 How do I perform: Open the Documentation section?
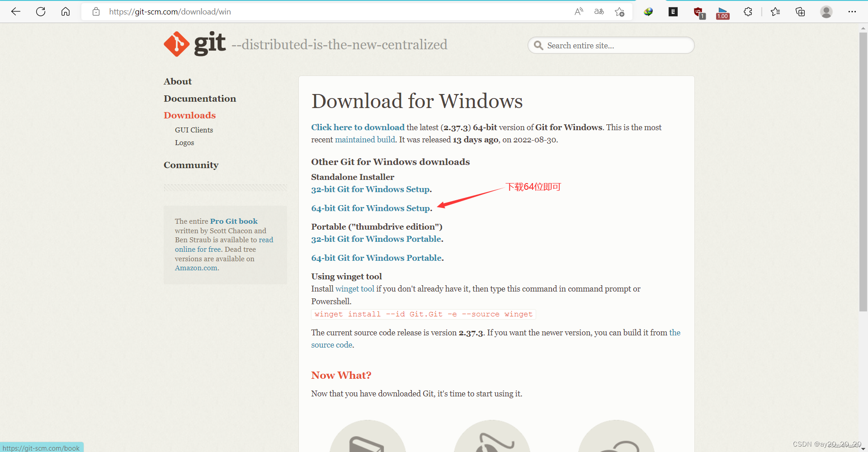[x=200, y=99]
